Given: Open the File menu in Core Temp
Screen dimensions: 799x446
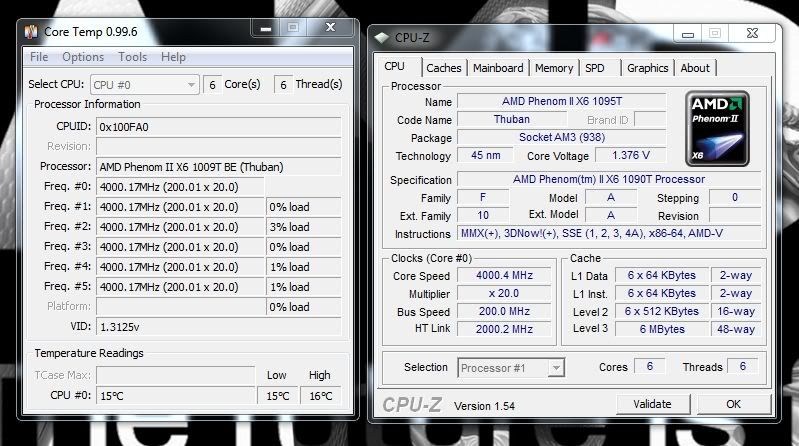Looking at the screenshot, I should (39, 57).
